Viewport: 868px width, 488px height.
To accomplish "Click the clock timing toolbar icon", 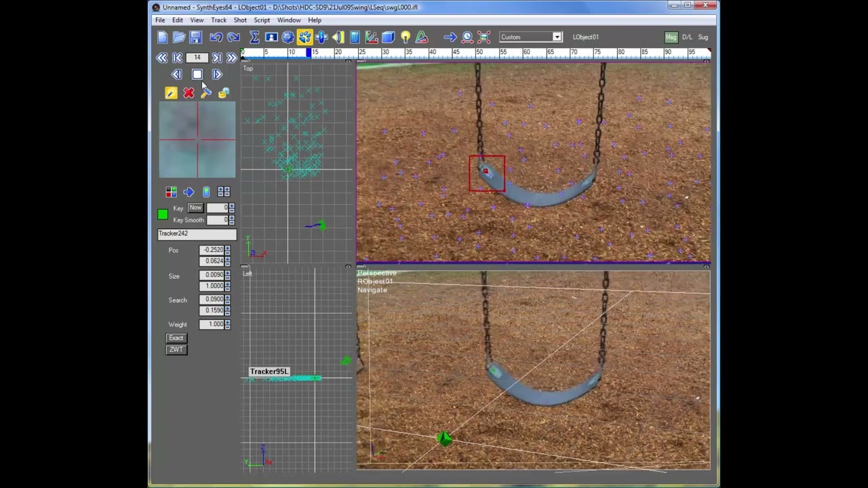I will click(467, 37).
